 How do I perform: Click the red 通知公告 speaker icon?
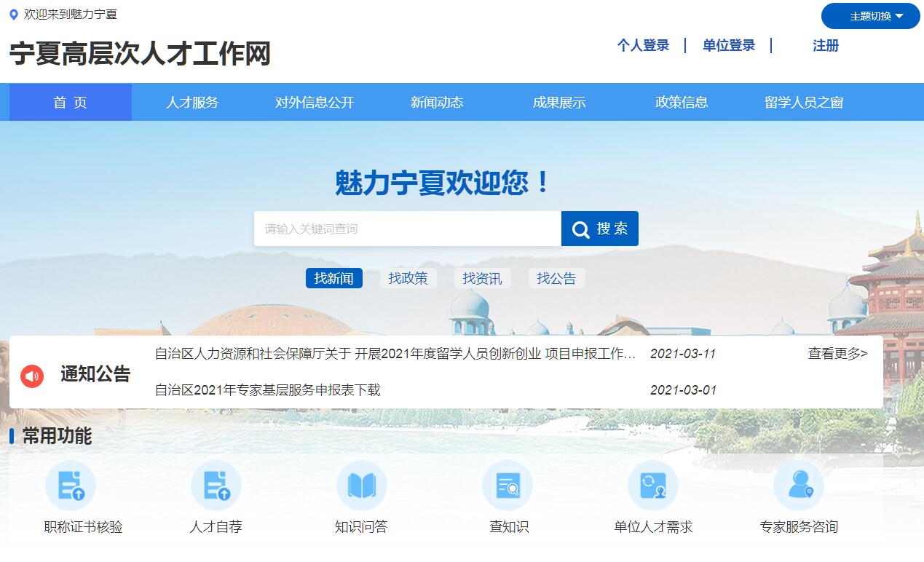click(32, 376)
